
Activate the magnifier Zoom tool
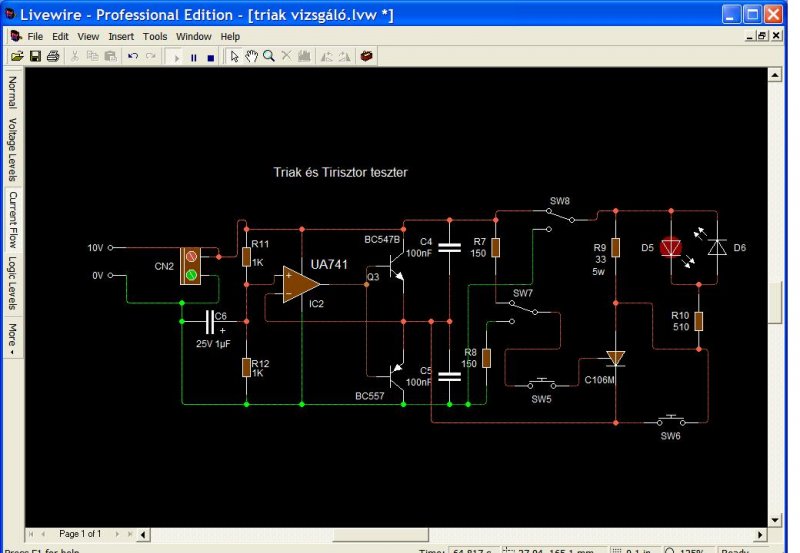[x=269, y=56]
